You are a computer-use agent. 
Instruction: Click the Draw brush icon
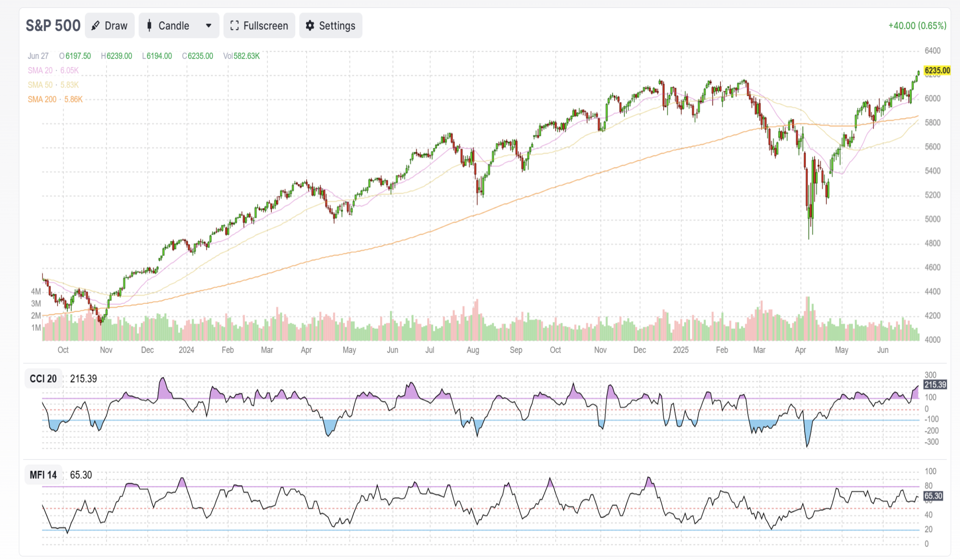[x=96, y=25]
